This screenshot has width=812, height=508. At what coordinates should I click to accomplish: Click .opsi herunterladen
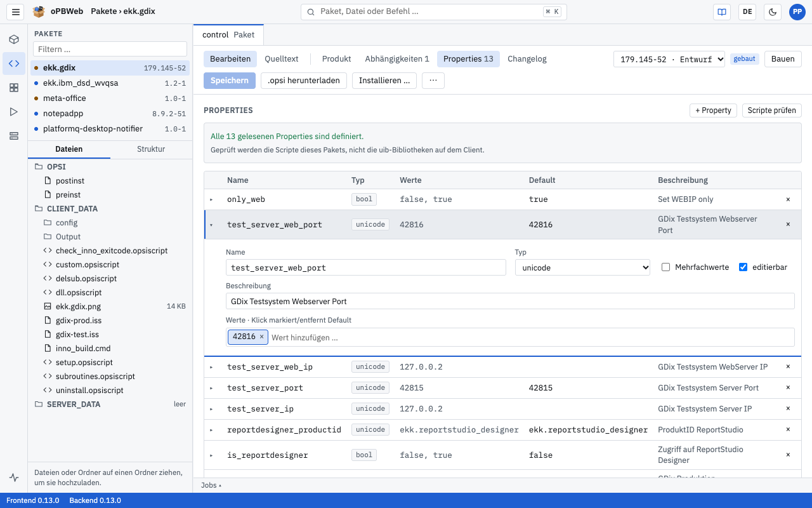coord(304,81)
